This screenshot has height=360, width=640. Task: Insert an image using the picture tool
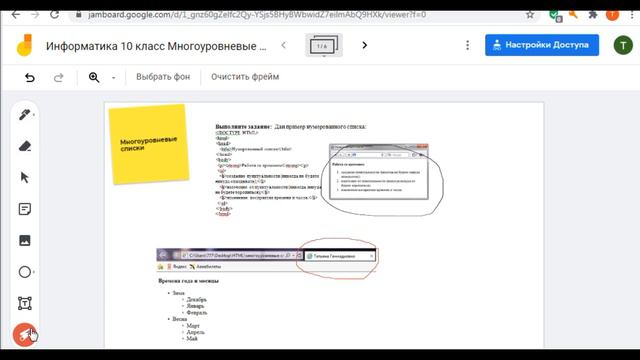25,240
